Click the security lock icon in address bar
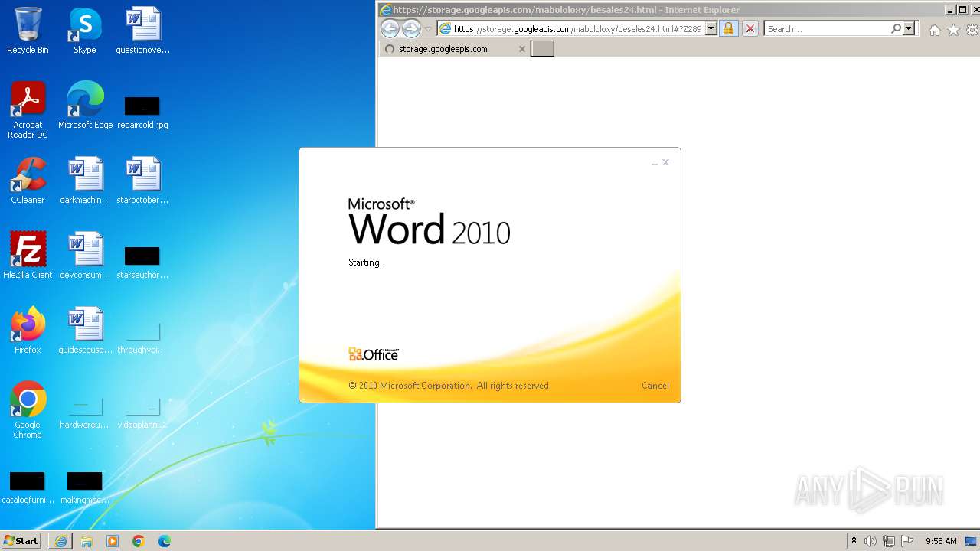 728,28
